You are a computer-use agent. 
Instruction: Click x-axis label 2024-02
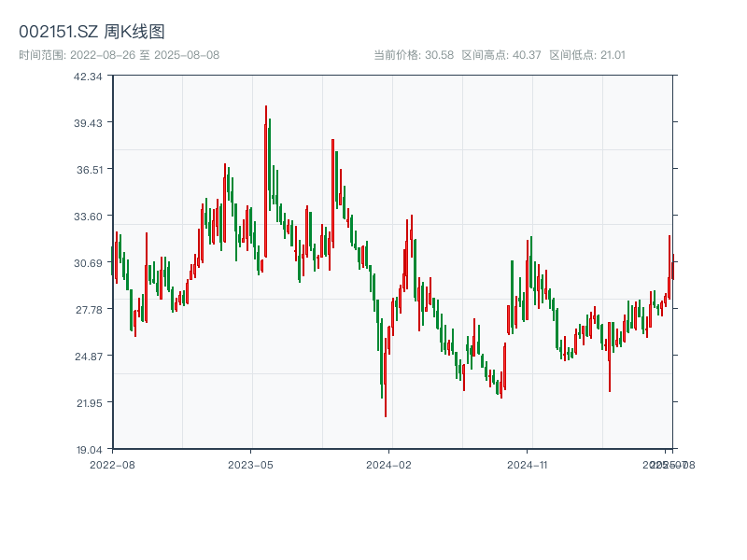pyautogui.click(x=388, y=465)
